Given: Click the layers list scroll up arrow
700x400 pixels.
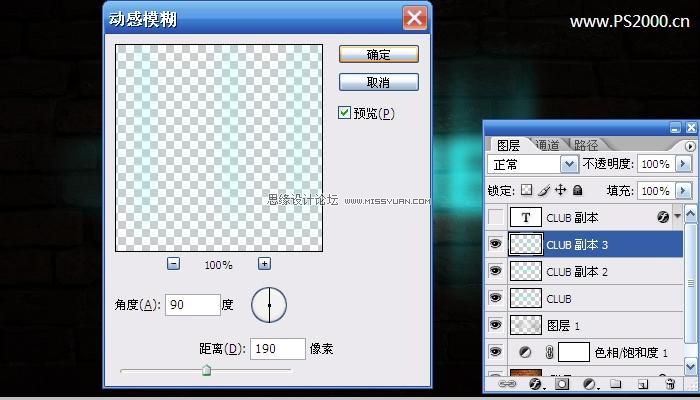Looking at the screenshot, I should click(x=690, y=214).
